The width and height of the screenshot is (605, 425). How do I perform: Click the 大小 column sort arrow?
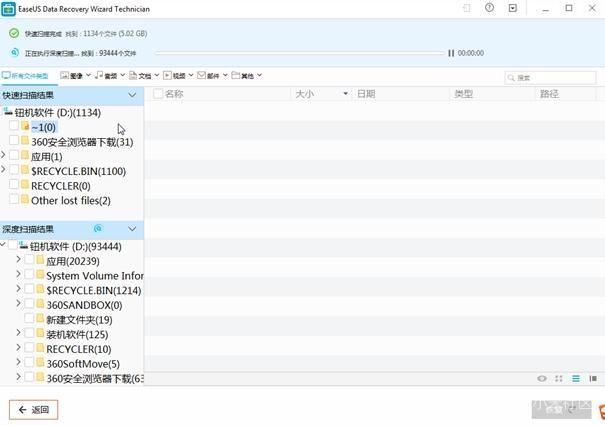345,93
